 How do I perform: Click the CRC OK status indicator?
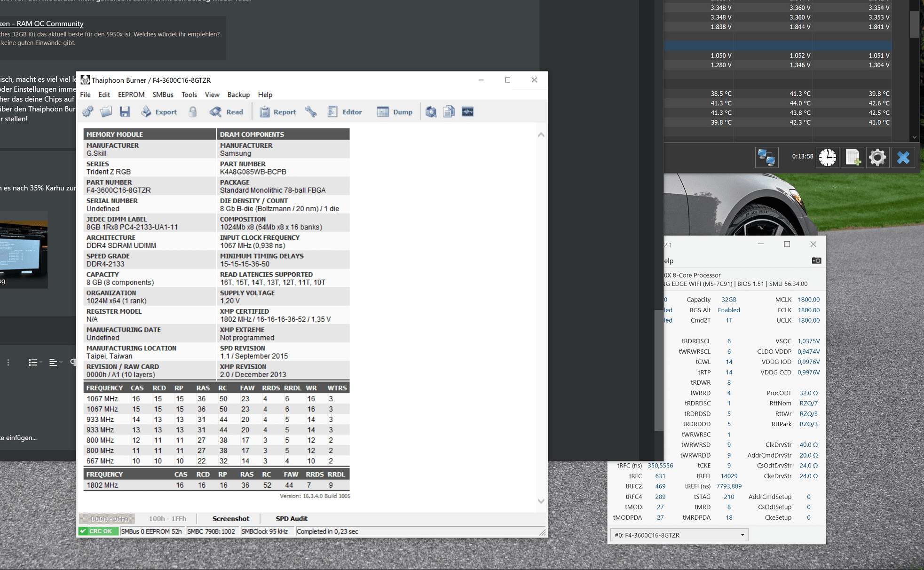(98, 531)
